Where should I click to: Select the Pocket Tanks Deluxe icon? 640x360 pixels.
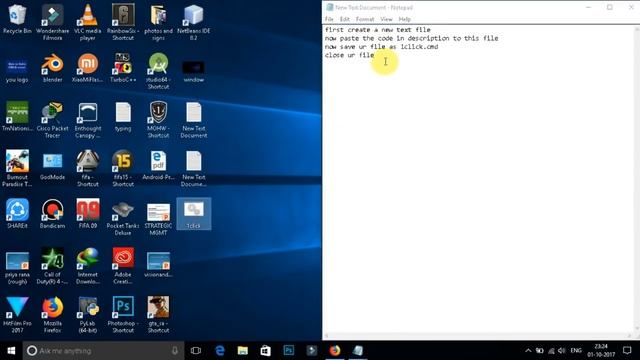coord(123,217)
